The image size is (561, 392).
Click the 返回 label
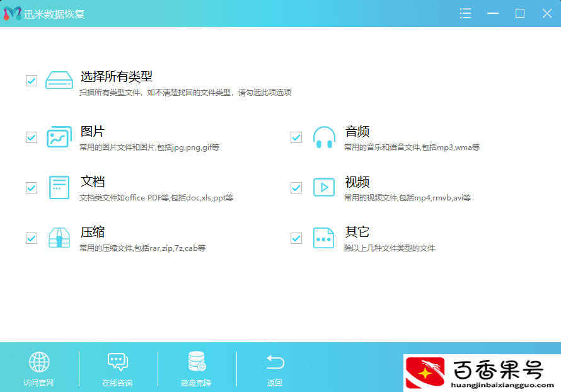[275, 383]
